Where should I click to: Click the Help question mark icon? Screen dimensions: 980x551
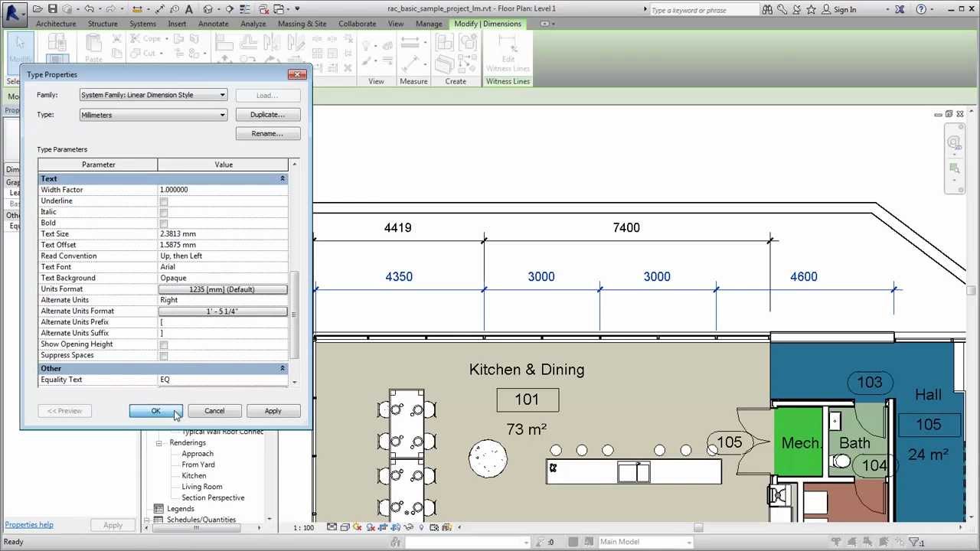921,9
